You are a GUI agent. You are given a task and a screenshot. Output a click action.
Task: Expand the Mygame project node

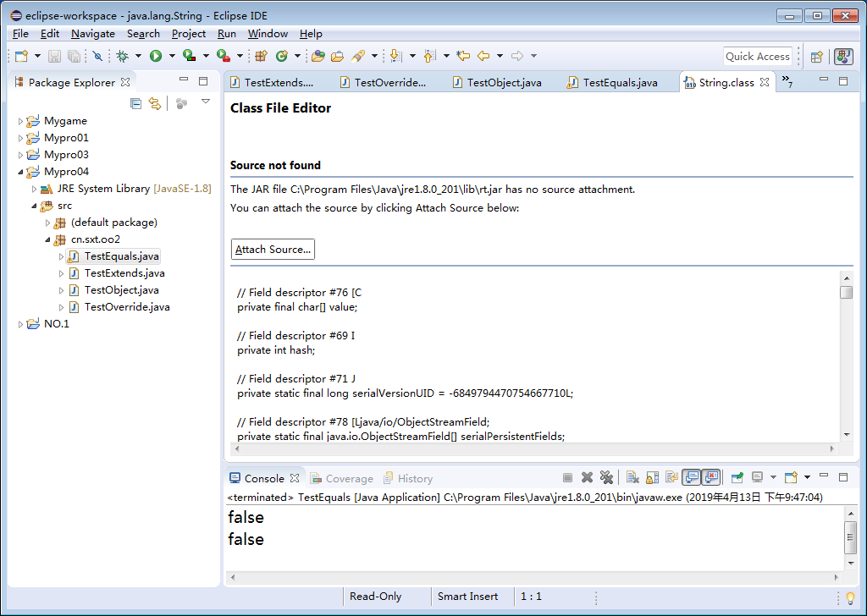[x=20, y=121]
